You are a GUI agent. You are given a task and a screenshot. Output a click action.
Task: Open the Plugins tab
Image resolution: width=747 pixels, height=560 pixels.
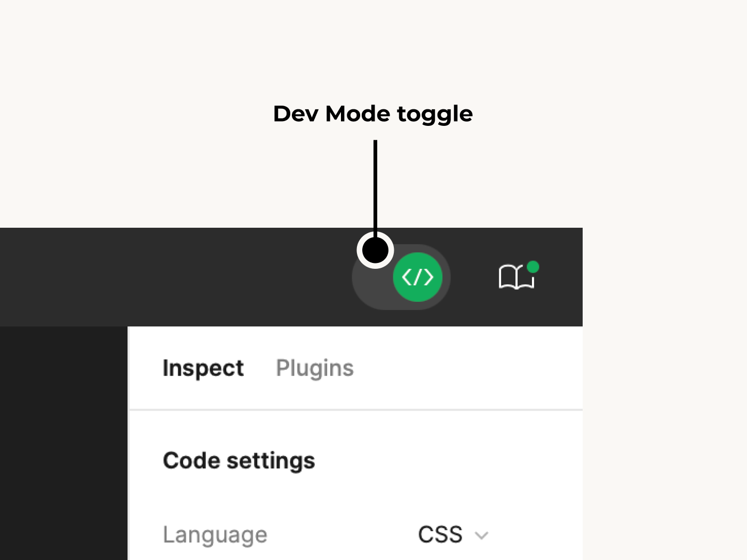315,368
